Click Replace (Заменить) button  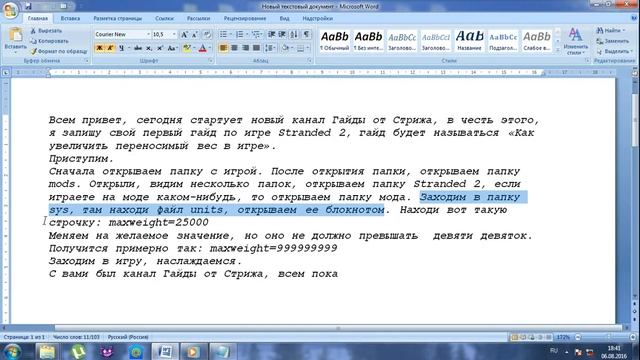(x=613, y=41)
